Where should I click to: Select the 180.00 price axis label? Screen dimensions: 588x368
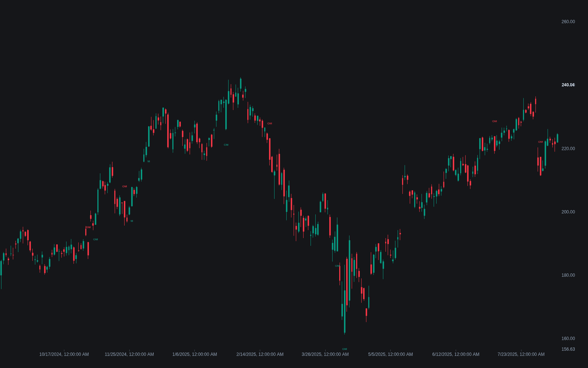pyautogui.click(x=568, y=275)
